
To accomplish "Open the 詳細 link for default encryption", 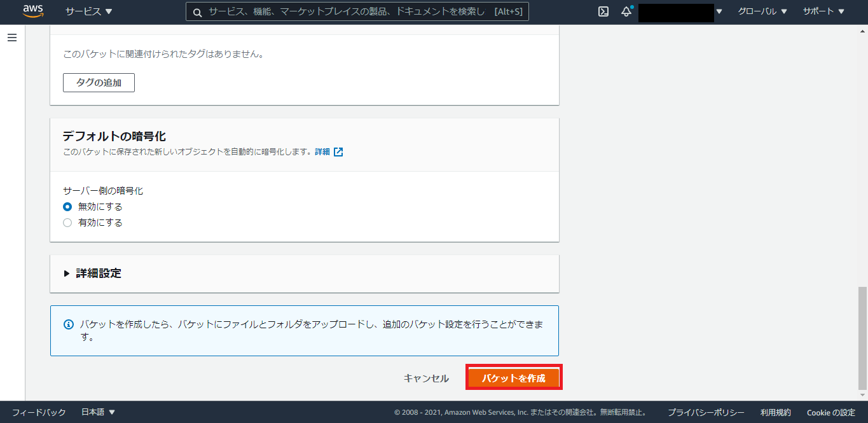I will tap(322, 152).
